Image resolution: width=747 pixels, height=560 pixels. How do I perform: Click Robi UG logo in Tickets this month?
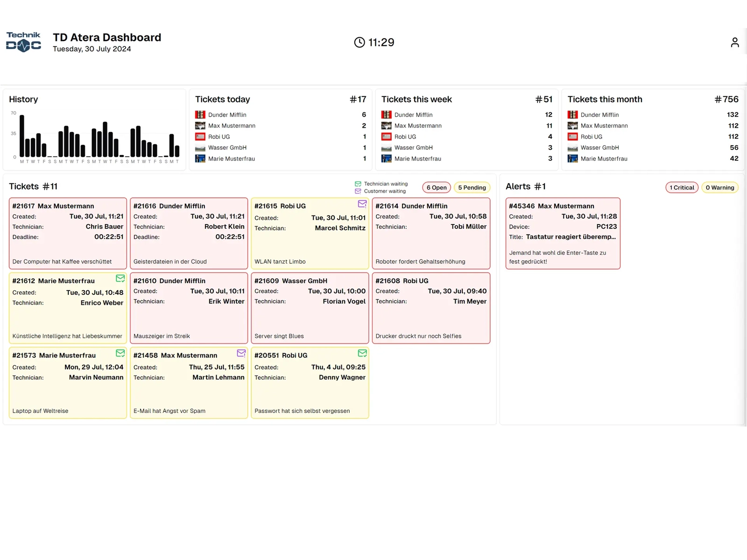(572, 137)
